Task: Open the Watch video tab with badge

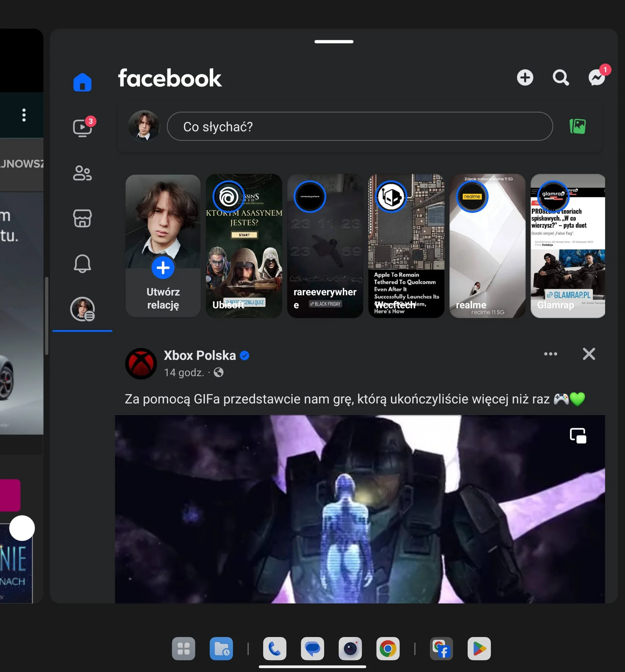Action: pos(82,128)
